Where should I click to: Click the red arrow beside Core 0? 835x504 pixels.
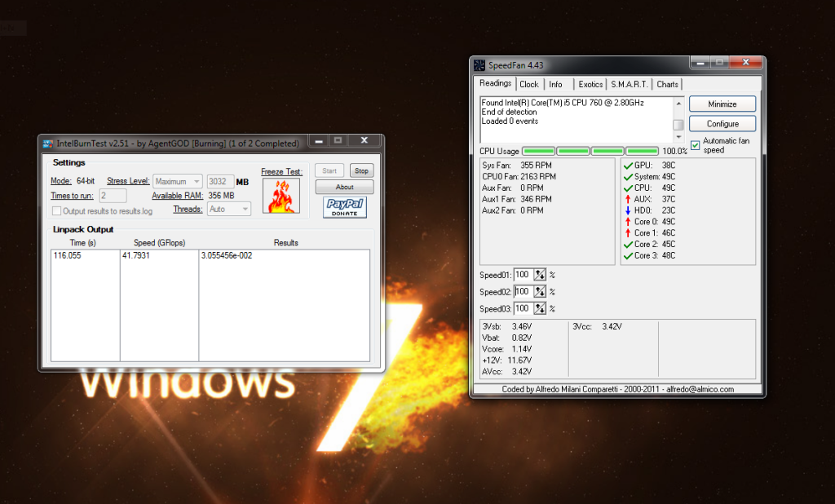click(627, 223)
